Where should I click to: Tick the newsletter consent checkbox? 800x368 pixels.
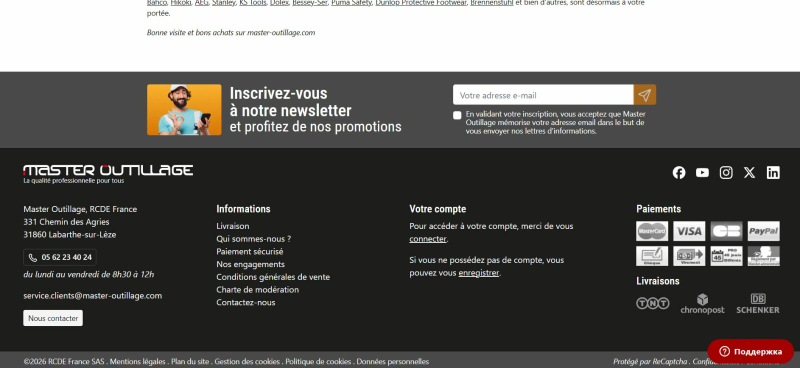point(457,115)
